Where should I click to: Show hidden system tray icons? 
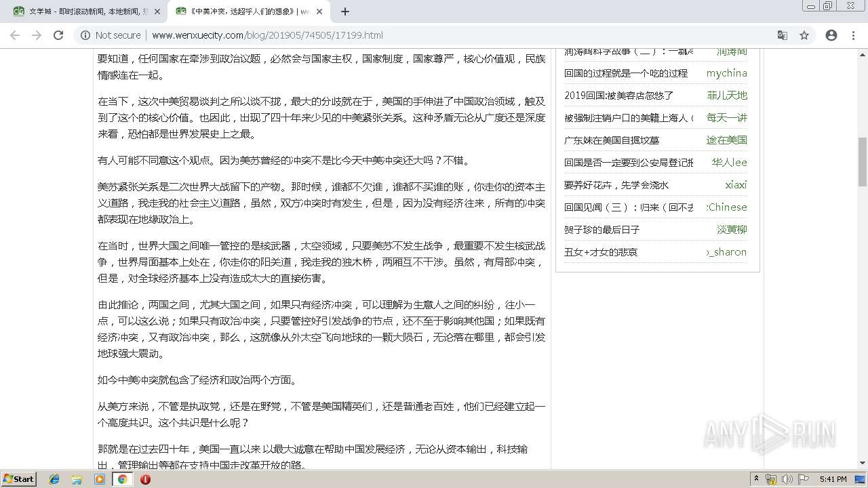coord(756,479)
